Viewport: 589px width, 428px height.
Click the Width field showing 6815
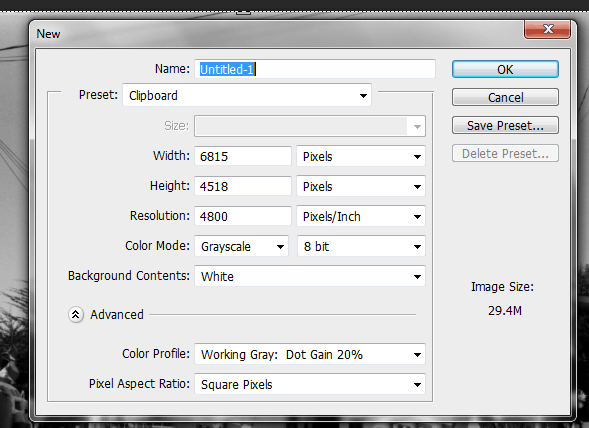(x=243, y=156)
